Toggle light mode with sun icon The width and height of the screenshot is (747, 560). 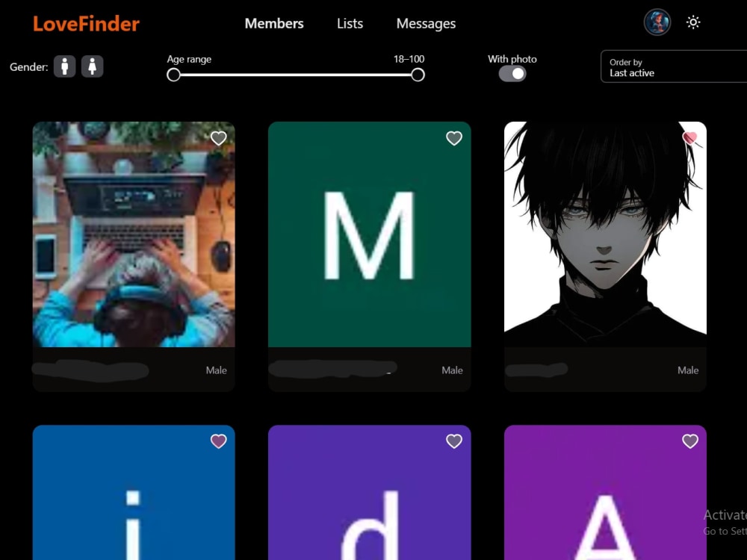[x=693, y=22]
